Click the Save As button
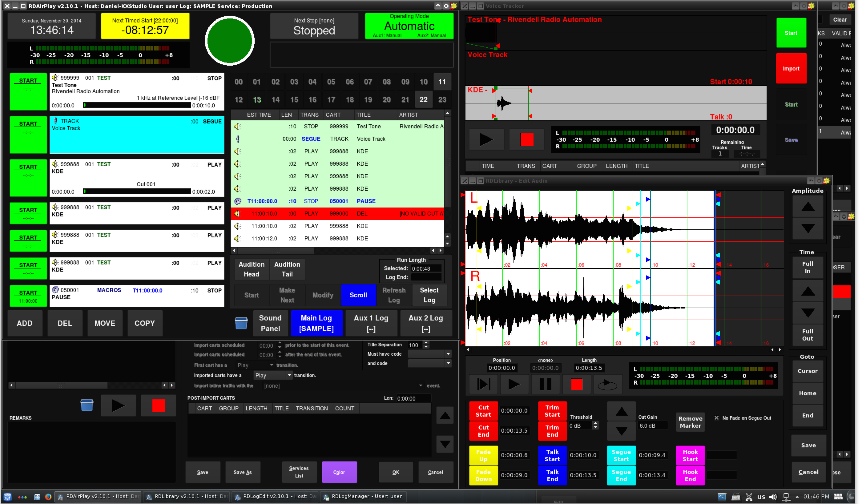This screenshot has height=504, width=860. tap(243, 472)
